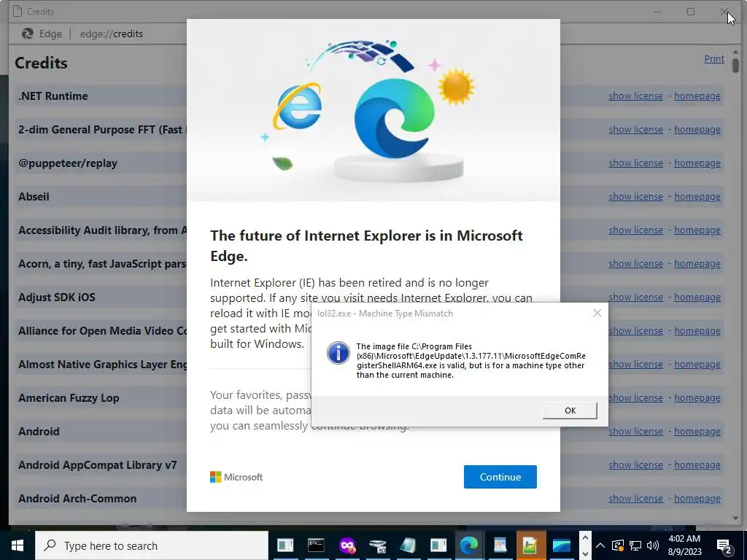Open homepage link for .NET Runtime
747x560 pixels.
(697, 96)
